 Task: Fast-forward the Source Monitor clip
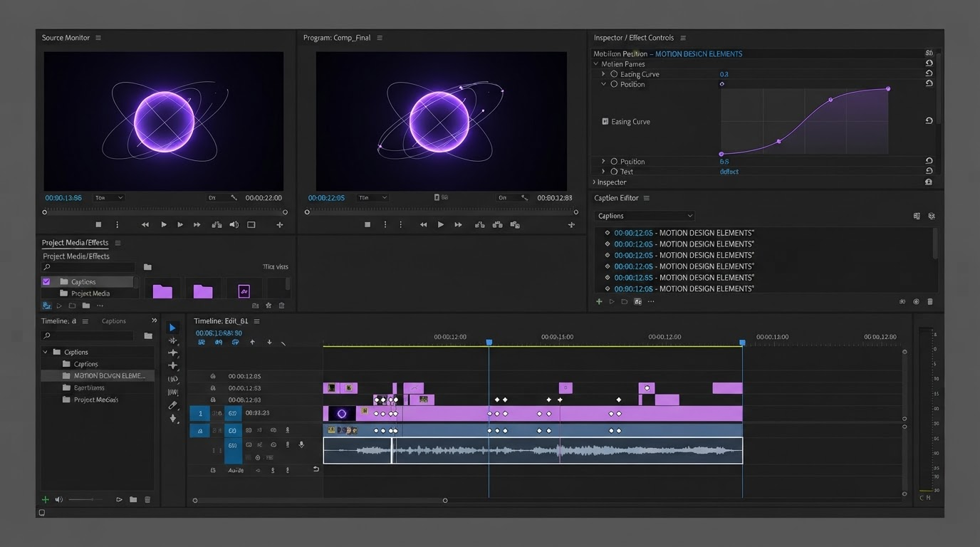(x=197, y=224)
